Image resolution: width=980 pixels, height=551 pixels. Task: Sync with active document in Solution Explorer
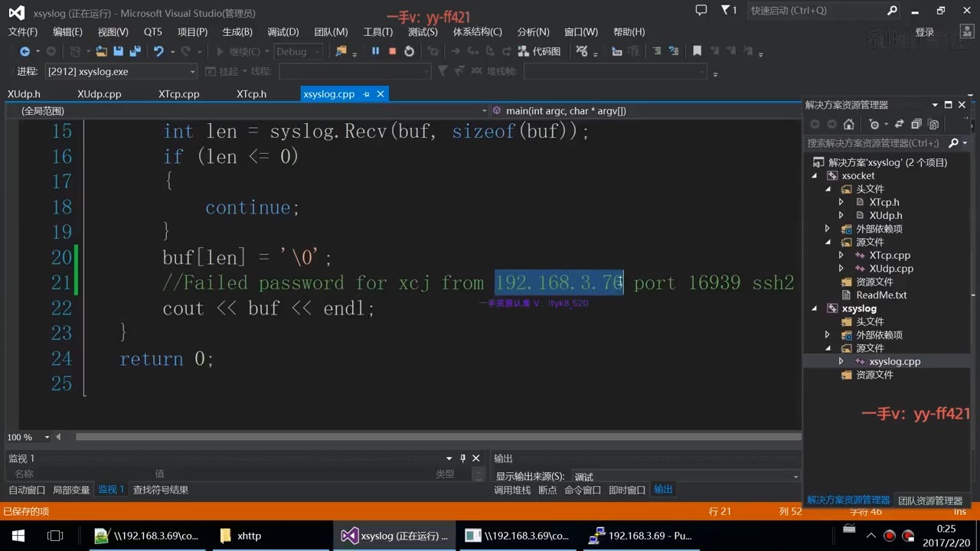tap(899, 124)
